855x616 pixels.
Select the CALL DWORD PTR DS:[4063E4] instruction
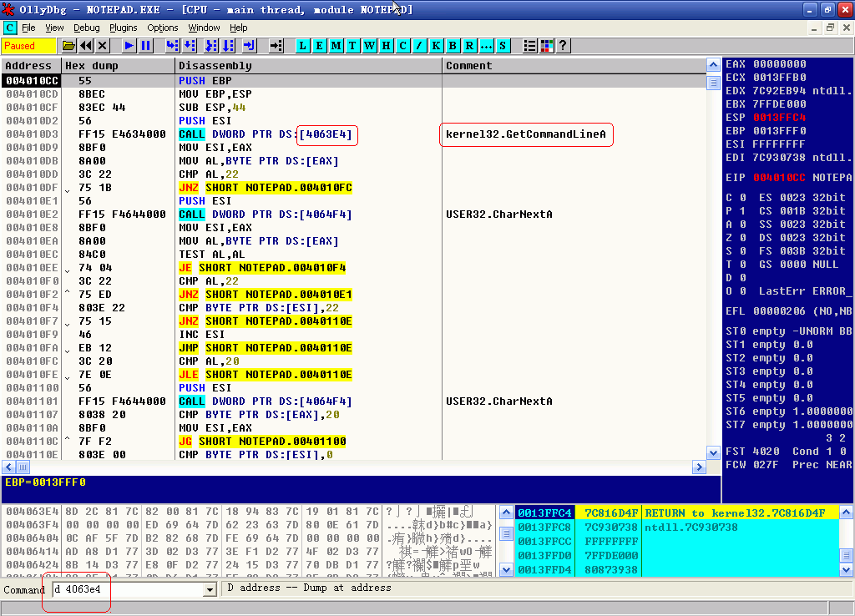(x=266, y=134)
